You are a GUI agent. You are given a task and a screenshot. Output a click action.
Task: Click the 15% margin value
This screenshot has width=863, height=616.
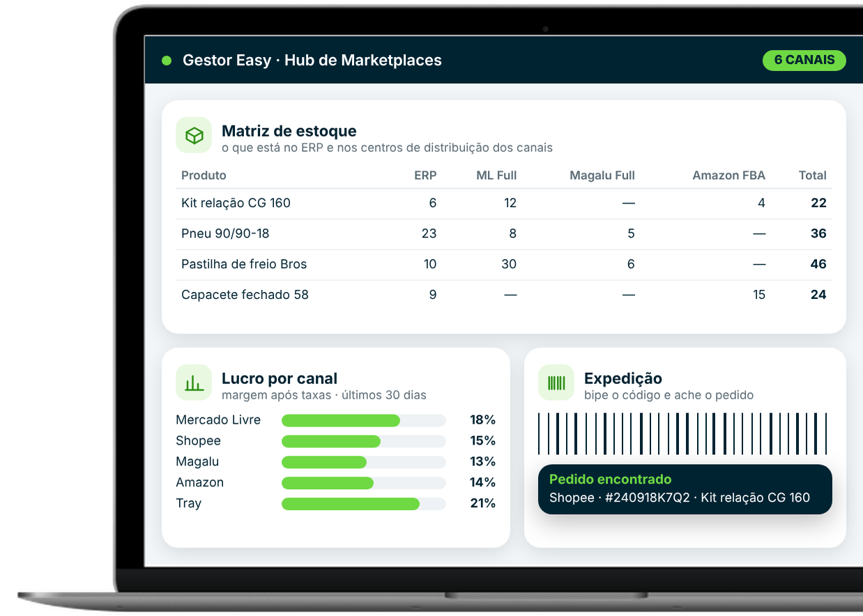(x=482, y=441)
